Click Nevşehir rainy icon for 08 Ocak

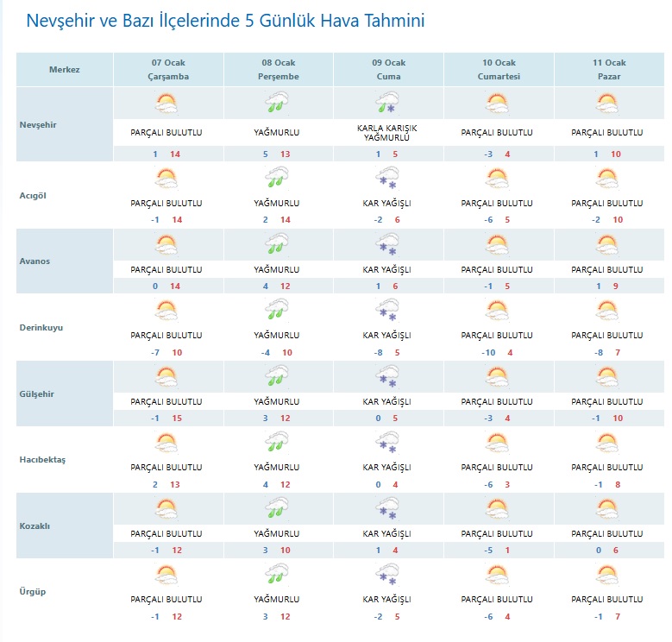[x=276, y=105]
